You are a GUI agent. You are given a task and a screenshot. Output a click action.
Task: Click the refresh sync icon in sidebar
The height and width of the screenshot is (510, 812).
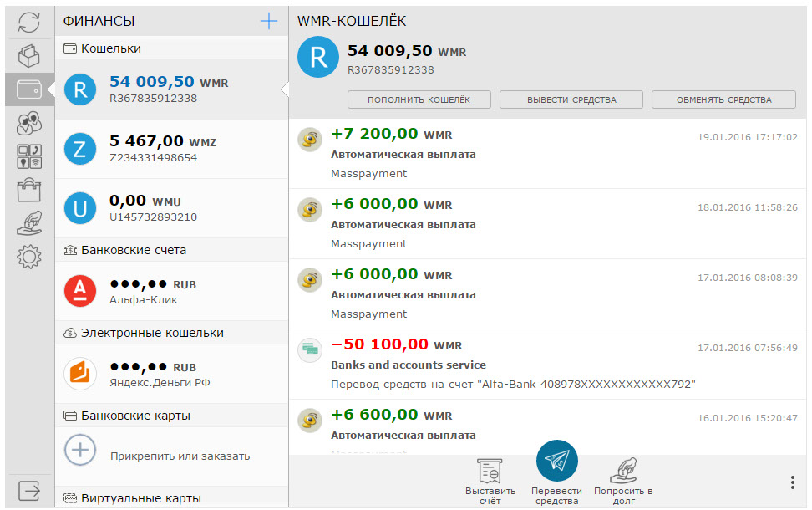click(29, 23)
